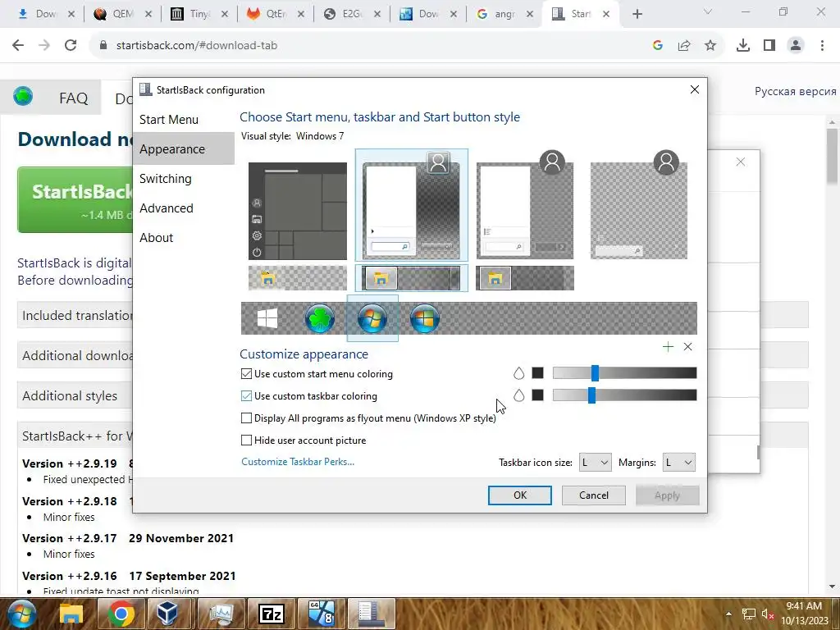Open the Taskbar icon size dropdown

click(595, 462)
